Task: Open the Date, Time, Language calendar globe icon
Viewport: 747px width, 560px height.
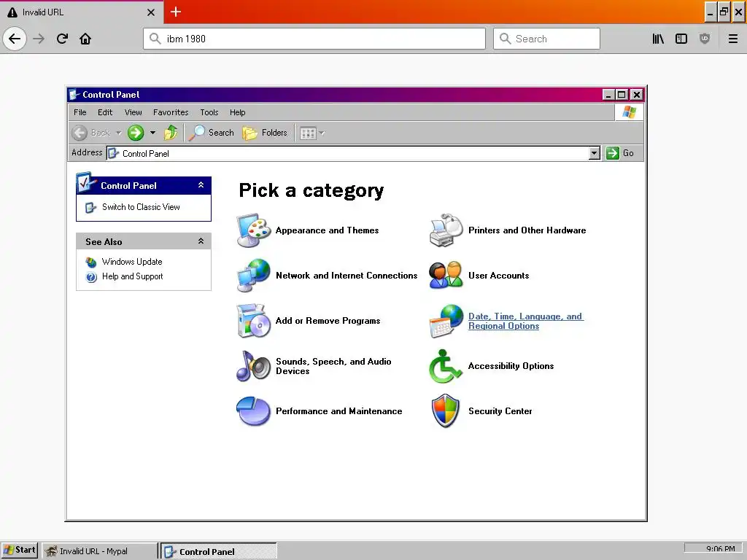Action: pos(446,321)
